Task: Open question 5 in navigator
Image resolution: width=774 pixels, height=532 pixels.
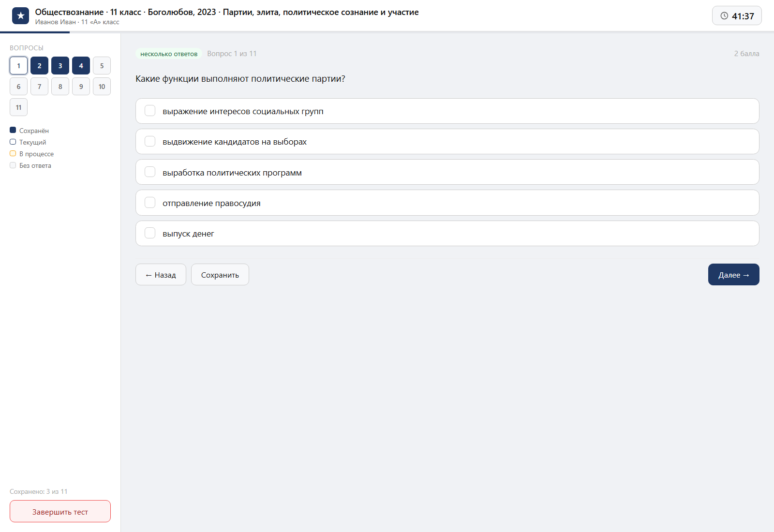Action: pyautogui.click(x=102, y=66)
